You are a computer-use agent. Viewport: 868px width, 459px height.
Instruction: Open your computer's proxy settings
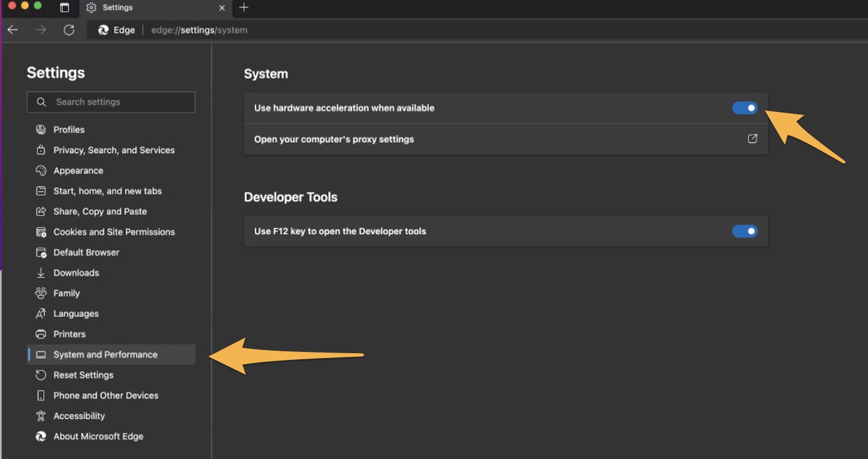pos(506,139)
